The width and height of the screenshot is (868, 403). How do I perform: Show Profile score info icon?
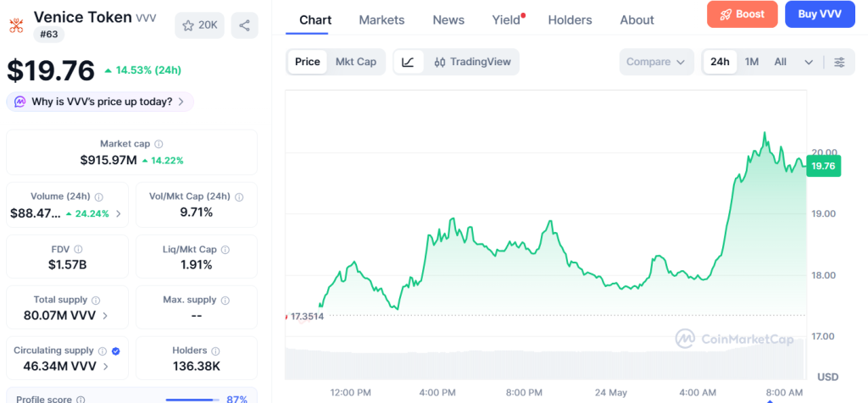click(81, 400)
